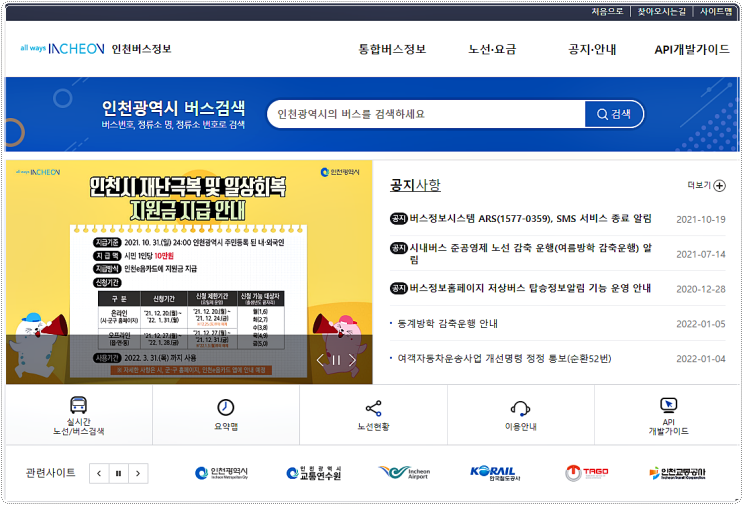Click the 찾아오시는길 top link
This screenshot has height=505, width=743.
coord(661,11)
